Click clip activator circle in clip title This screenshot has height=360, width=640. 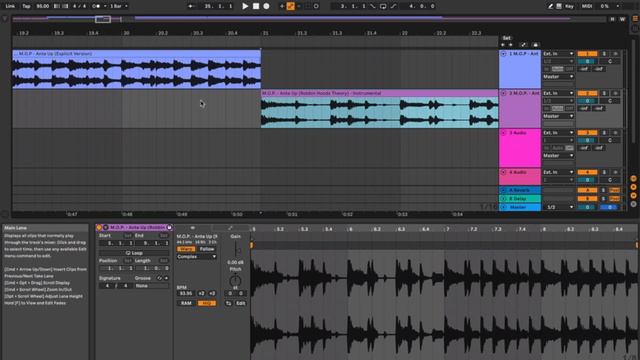coord(100,227)
